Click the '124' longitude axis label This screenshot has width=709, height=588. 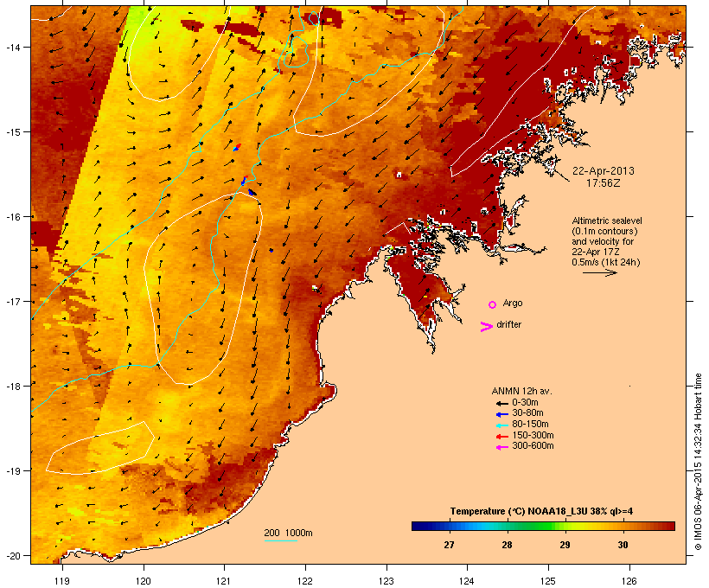[467, 581]
